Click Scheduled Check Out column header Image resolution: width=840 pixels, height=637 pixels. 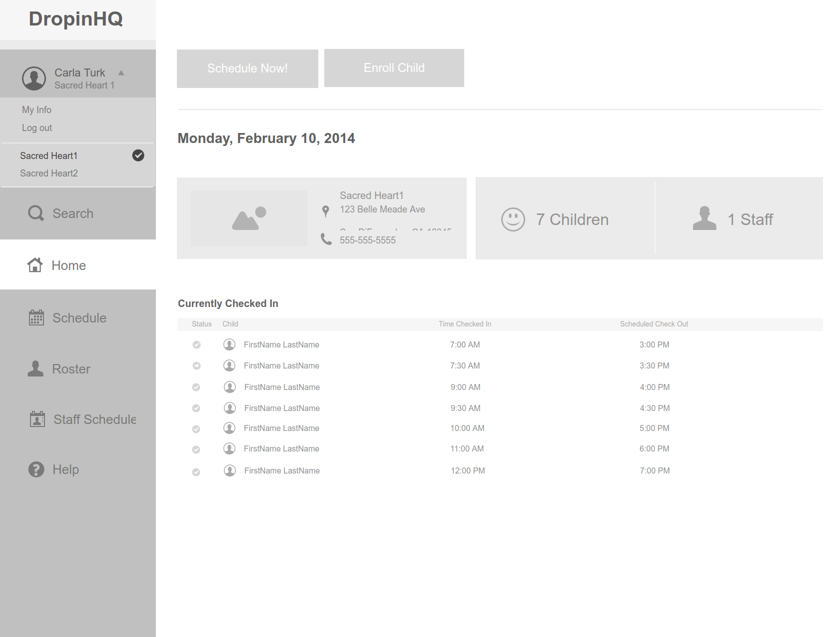654,324
